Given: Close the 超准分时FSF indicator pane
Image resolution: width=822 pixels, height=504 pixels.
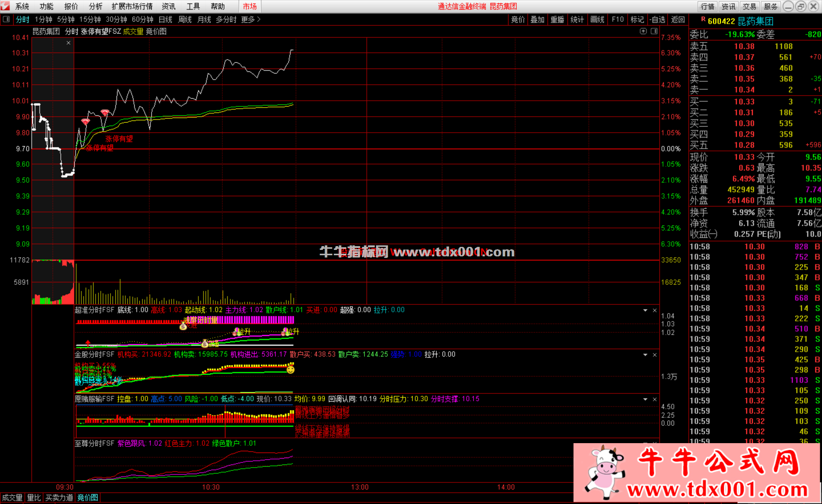Looking at the screenshot, I should point(655,310).
